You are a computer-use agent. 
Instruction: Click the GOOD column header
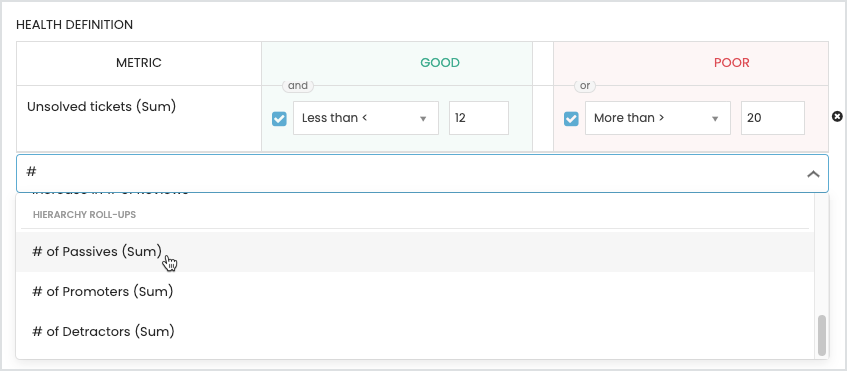coord(440,63)
